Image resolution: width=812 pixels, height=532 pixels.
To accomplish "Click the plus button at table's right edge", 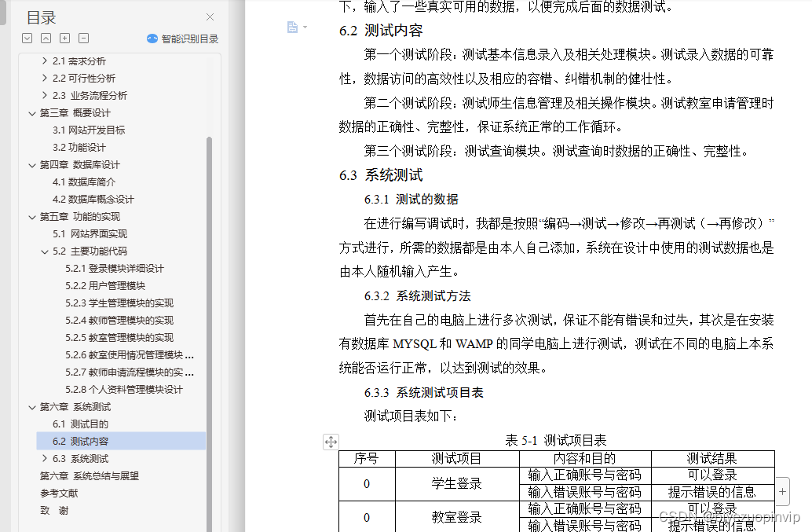I will [782, 492].
